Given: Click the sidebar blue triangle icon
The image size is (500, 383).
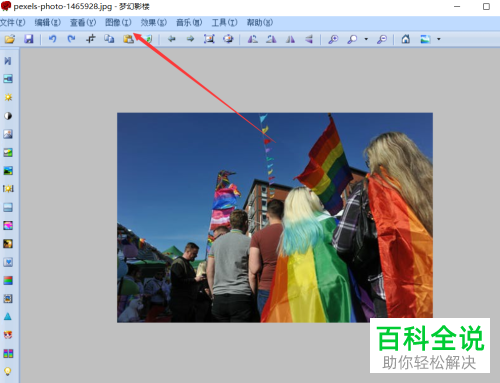Looking at the screenshot, I should point(8,316).
